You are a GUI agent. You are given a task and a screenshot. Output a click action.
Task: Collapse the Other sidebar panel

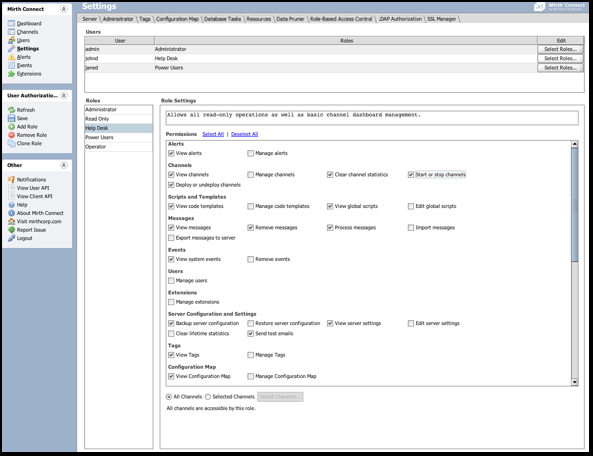tap(64, 165)
